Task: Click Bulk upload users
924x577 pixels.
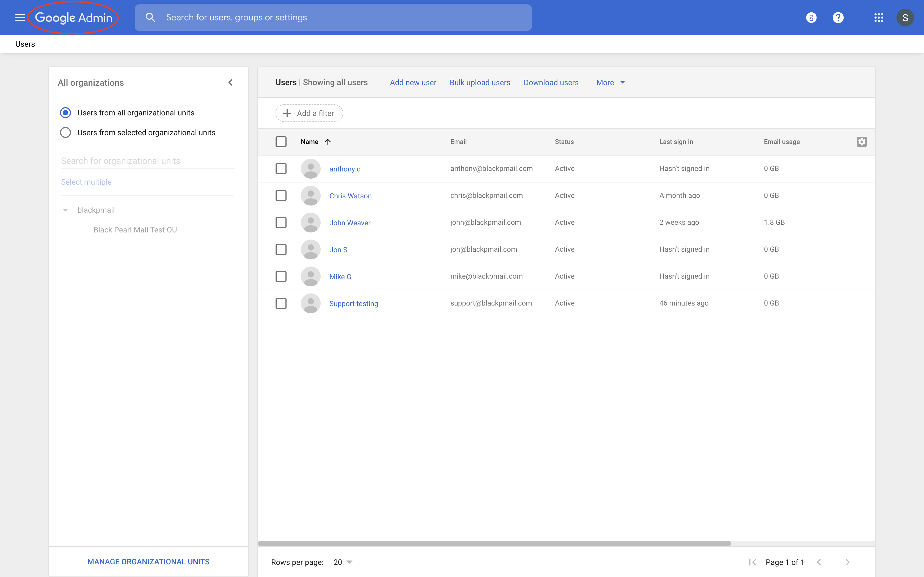Action: [480, 82]
